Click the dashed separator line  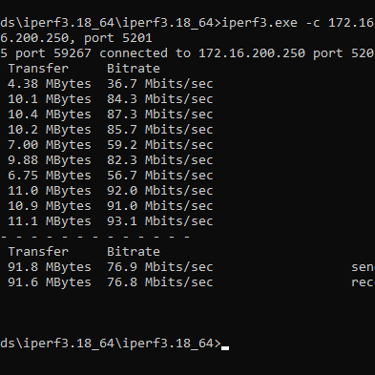pos(96,237)
